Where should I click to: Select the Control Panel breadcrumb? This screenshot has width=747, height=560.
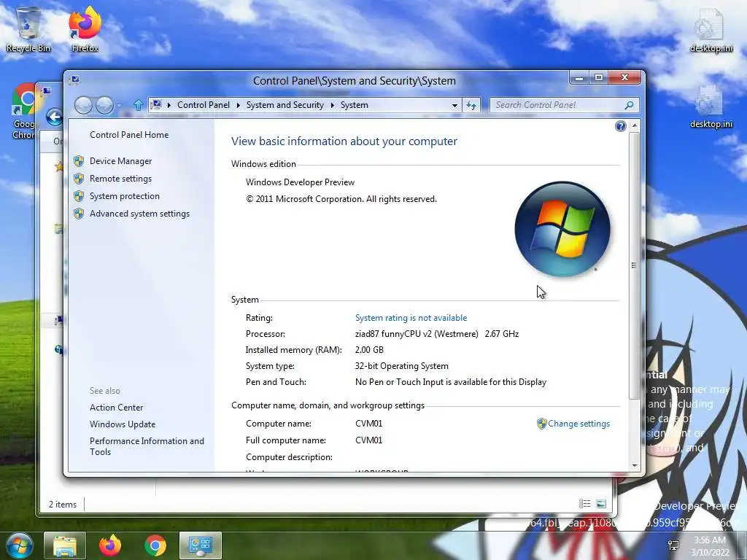tap(204, 105)
